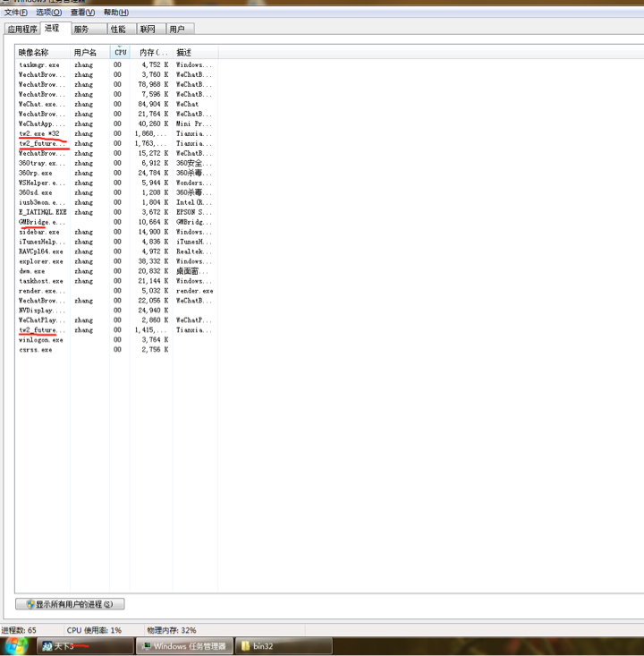
Task: Select the taskhost.exe process row
Action: [116, 281]
